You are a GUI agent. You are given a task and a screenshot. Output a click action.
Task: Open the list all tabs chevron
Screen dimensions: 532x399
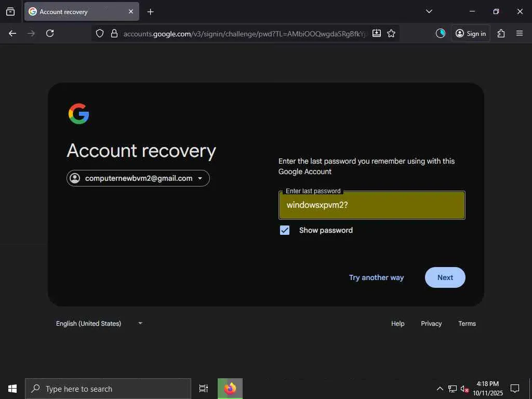tap(429, 11)
